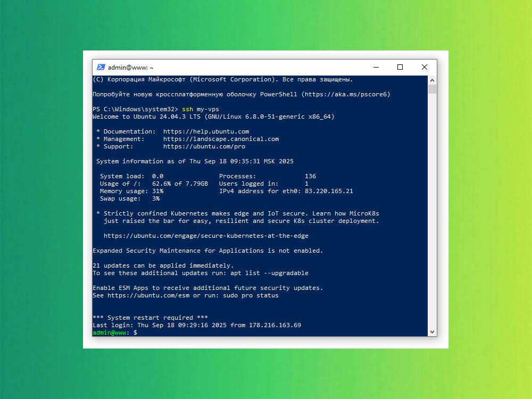Click the PowerShell icon in title bar
532x399 pixels.
(101, 67)
